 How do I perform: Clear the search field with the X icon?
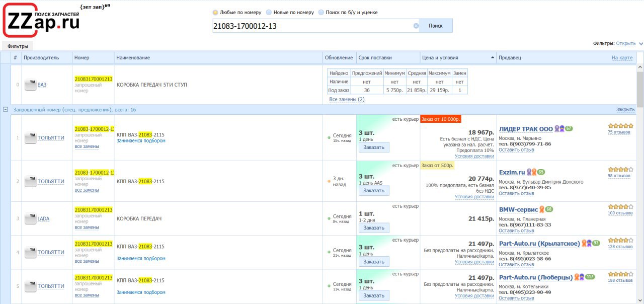tap(416, 26)
